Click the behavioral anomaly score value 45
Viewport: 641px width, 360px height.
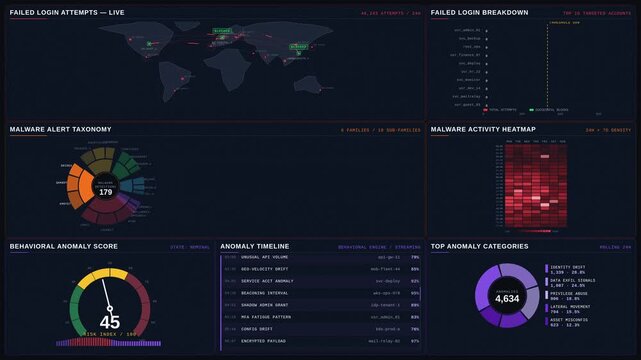[x=110, y=322]
